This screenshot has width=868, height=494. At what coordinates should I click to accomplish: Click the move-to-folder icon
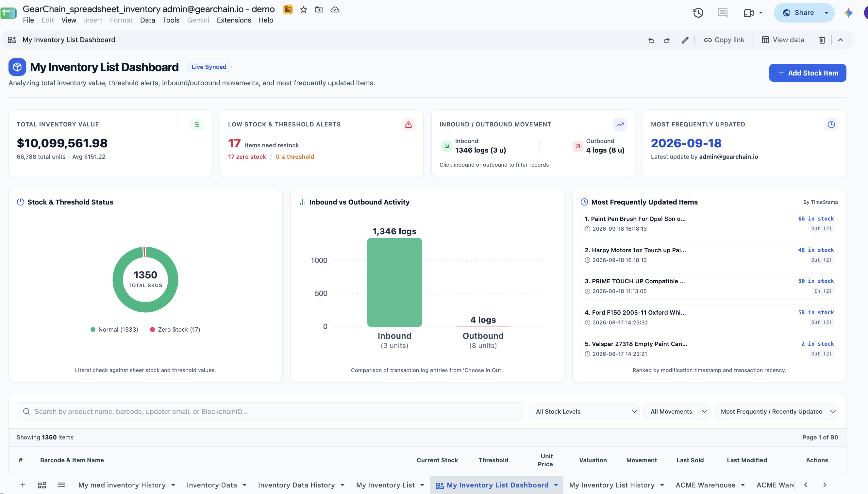point(319,9)
